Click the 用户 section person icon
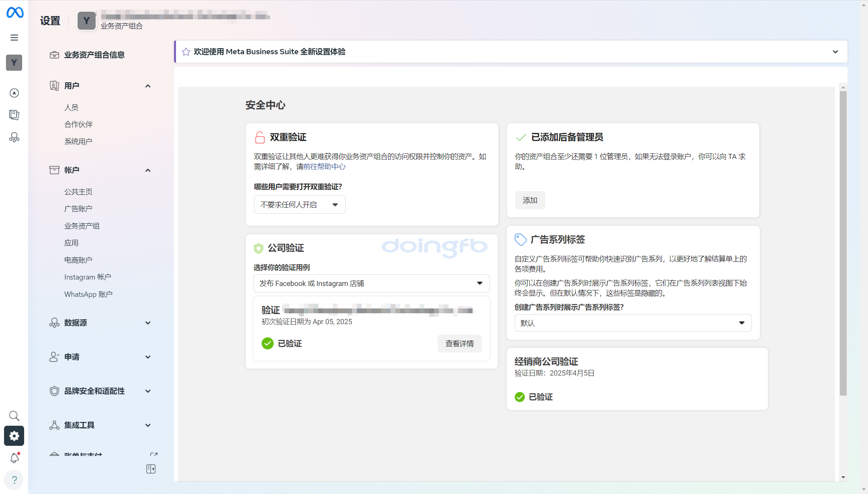The height and width of the screenshot is (494, 868). pos(54,86)
